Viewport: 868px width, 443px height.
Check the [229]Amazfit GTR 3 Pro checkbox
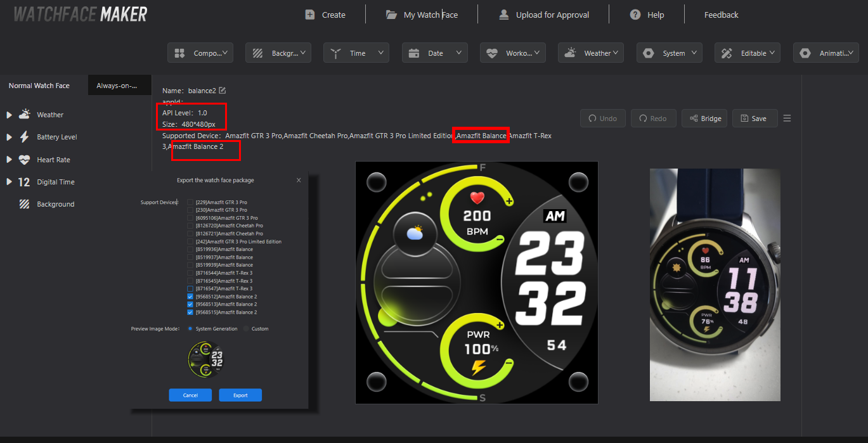point(190,202)
